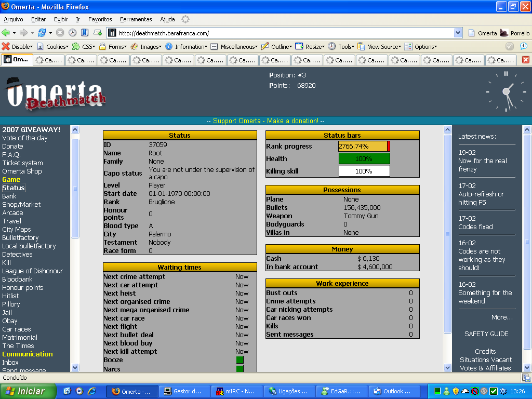The image size is (532, 399).
Task: Click the green checkmark tray icon
Action: [494, 391]
